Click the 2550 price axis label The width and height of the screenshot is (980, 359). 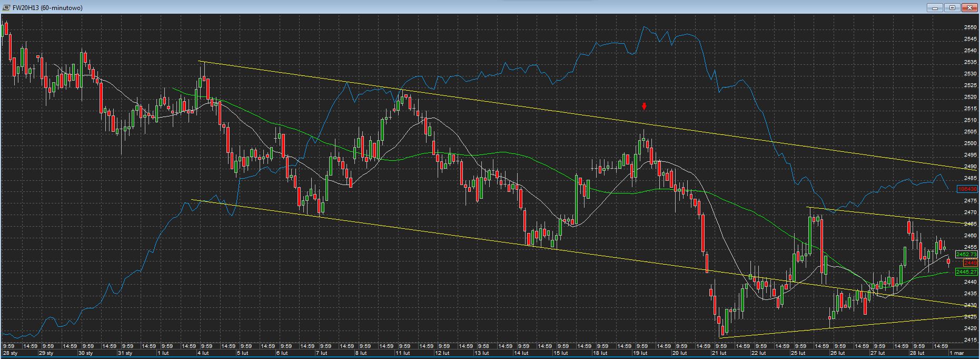coord(969,27)
